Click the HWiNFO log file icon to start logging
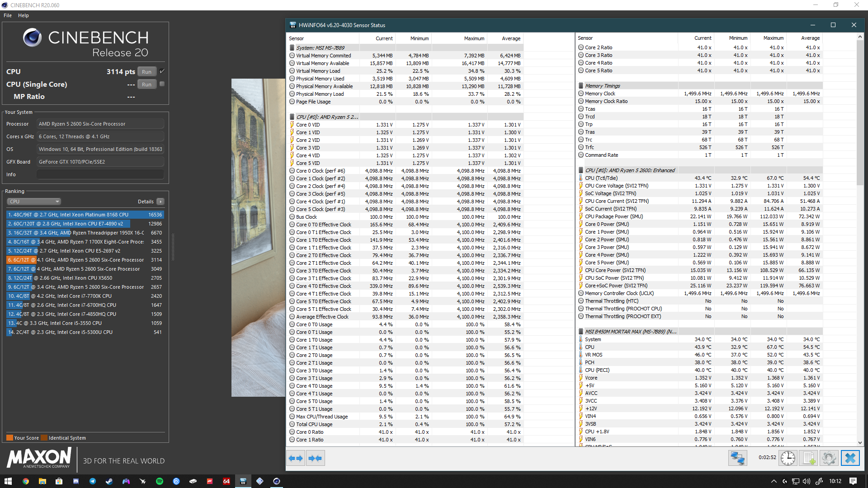This screenshot has height=488, width=868. tap(809, 458)
